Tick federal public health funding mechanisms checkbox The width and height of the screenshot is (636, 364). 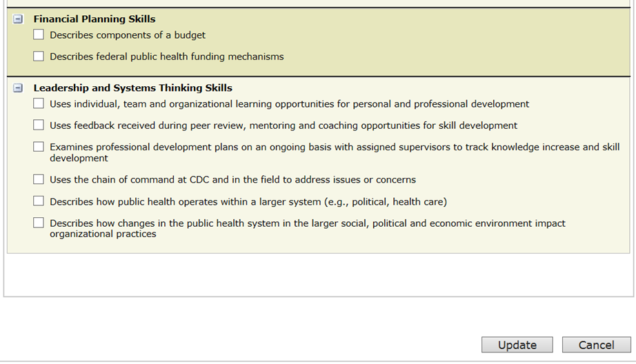coord(39,57)
